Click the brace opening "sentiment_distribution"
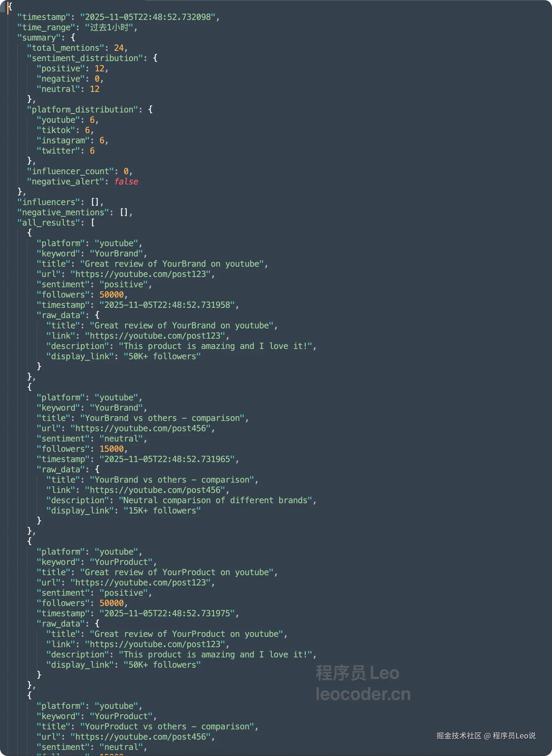Image resolution: width=552 pixels, height=756 pixels. (155, 58)
